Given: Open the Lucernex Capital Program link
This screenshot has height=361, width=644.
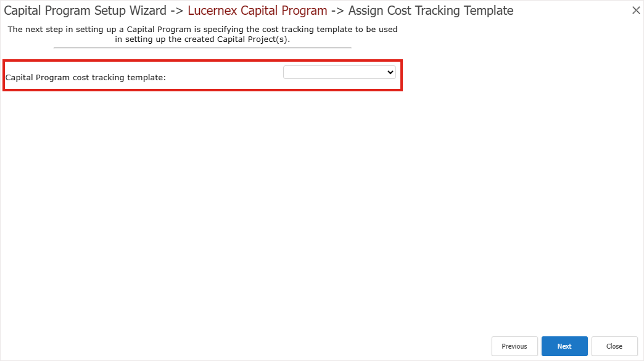Looking at the screenshot, I should pyautogui.click(x=257, y=10).
